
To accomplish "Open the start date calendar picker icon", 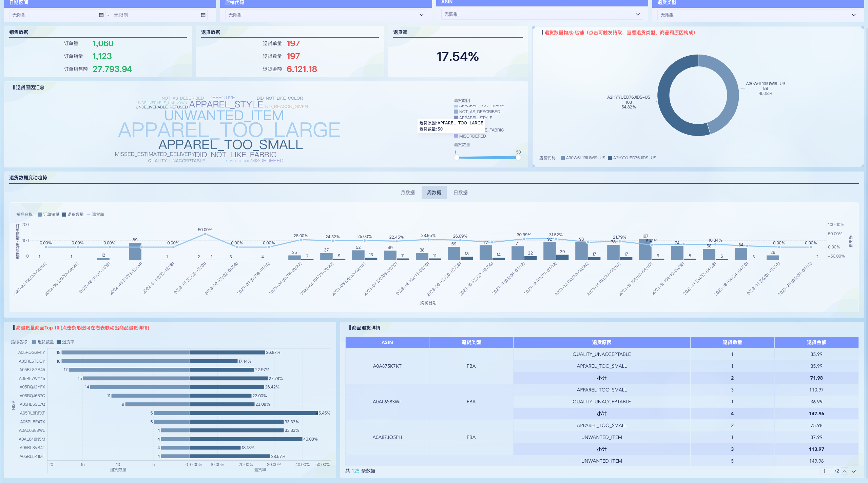I will point(101,15).
